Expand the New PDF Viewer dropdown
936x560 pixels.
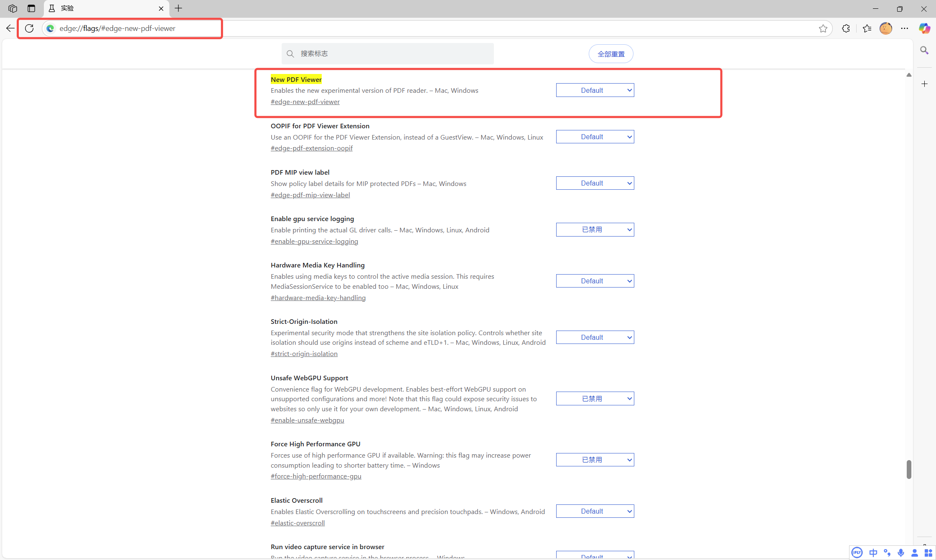click(595, 90)
